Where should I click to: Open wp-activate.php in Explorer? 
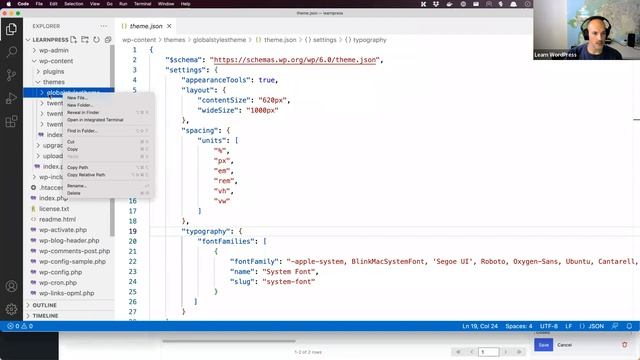coord(63,230)
